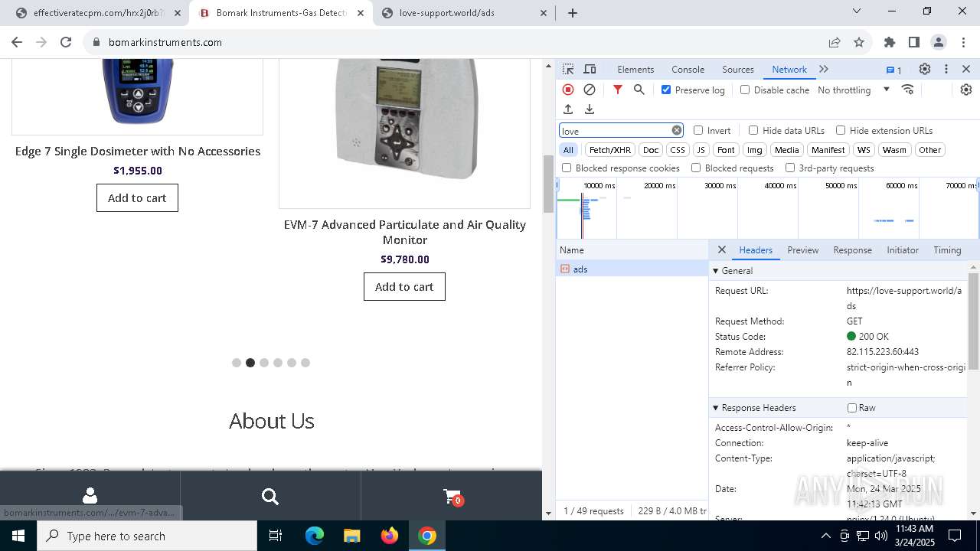Open the Preview tab of request
Screen dimensions: 980x551
803,249
